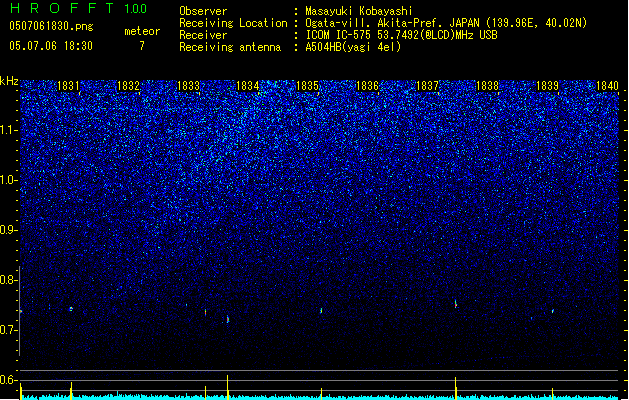The image size is (629, 400).
Task: Click the 1832 time marker
Action: click(x=128, y=86)
